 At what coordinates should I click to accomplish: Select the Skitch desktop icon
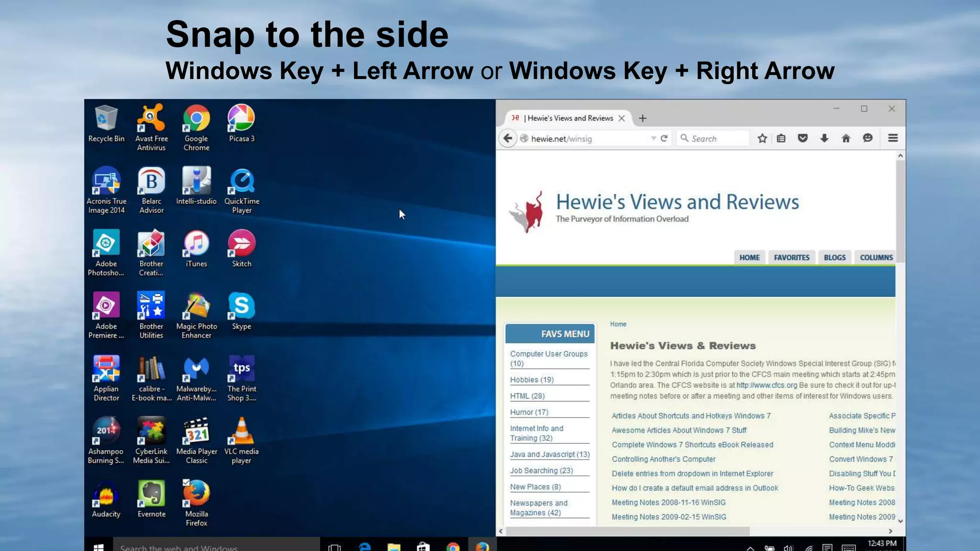click(x=241, y=249)
